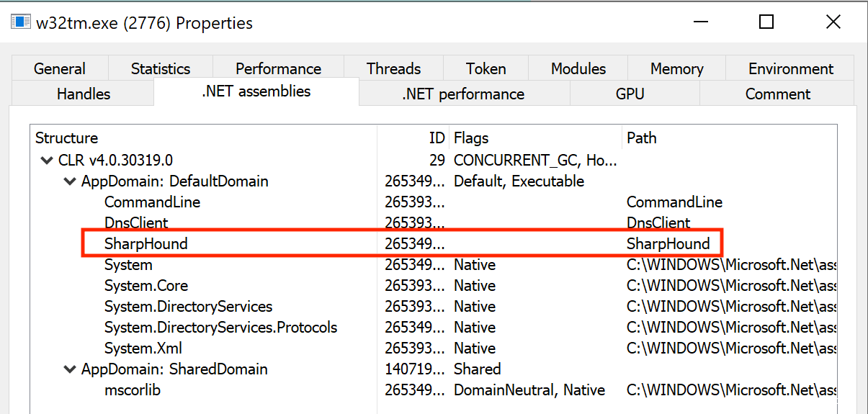View the Memory tab
This screenshot has height=414, width=868.
click(x=676, y=69)
